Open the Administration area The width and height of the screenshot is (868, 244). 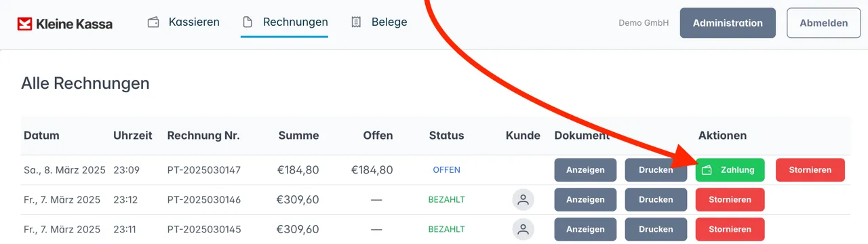(728, 23)
